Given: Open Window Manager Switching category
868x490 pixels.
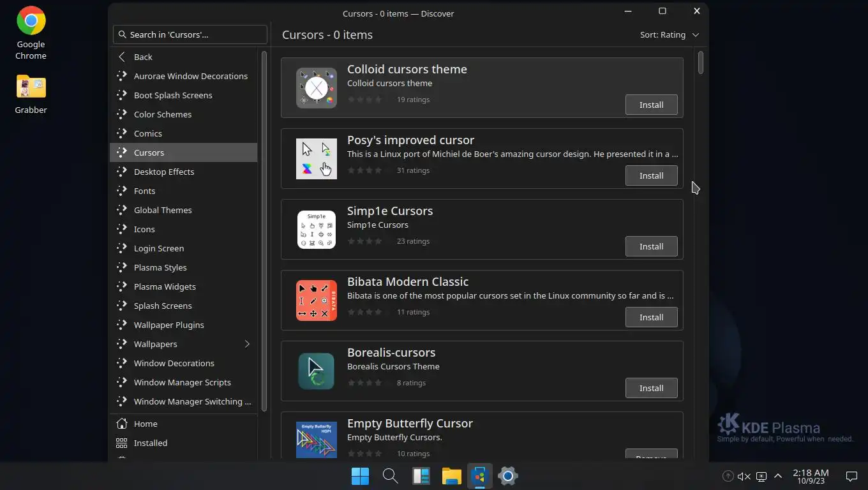Looking at the screenshot, I should [x=184, y=401].
